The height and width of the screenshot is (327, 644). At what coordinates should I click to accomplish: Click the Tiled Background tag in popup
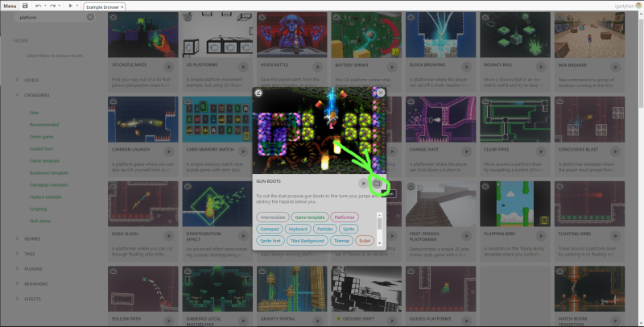[x=308, y=241]
